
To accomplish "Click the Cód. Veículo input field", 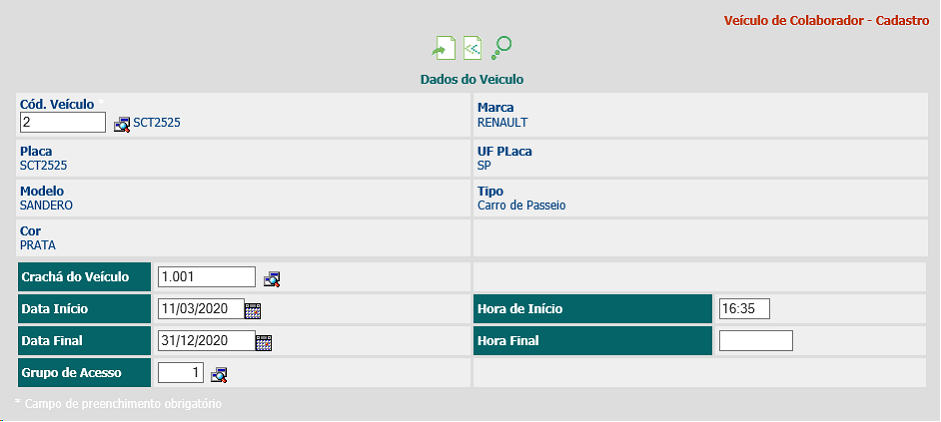I will click(x=63, y=122).
